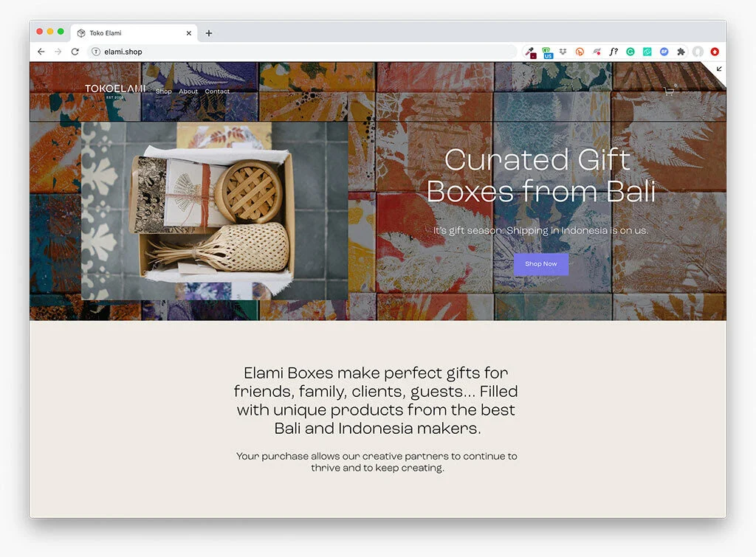This screenshot has height=557, width=756.
Task: Click the elami.shop address bar
Action: (301, 52)
